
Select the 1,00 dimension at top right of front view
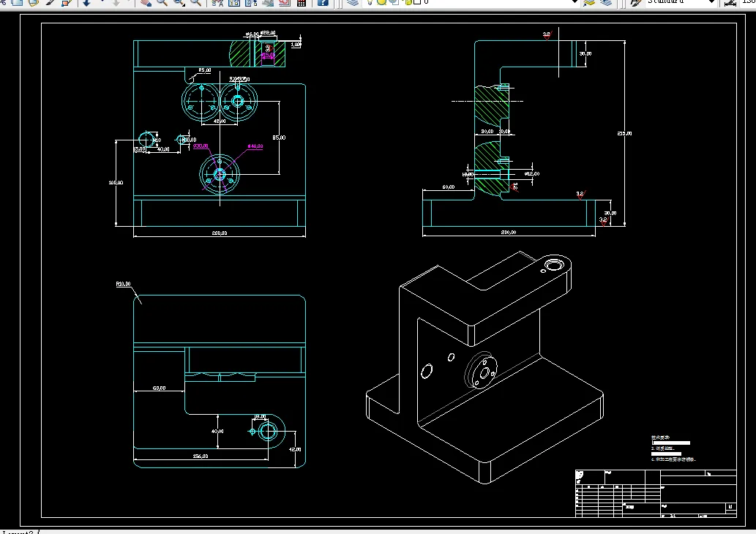tap(296, 45)
